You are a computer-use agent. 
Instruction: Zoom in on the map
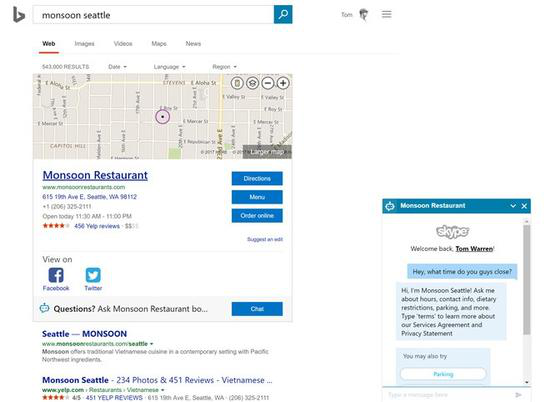[283, 83]
